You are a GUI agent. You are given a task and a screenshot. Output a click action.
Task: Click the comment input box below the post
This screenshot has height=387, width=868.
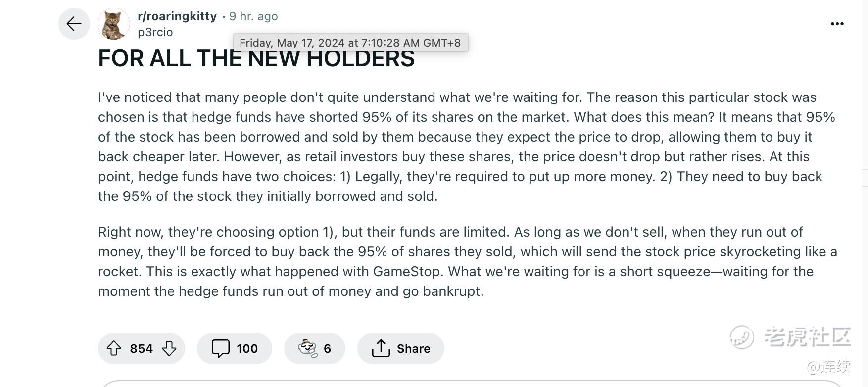click(x=472, y=384)
